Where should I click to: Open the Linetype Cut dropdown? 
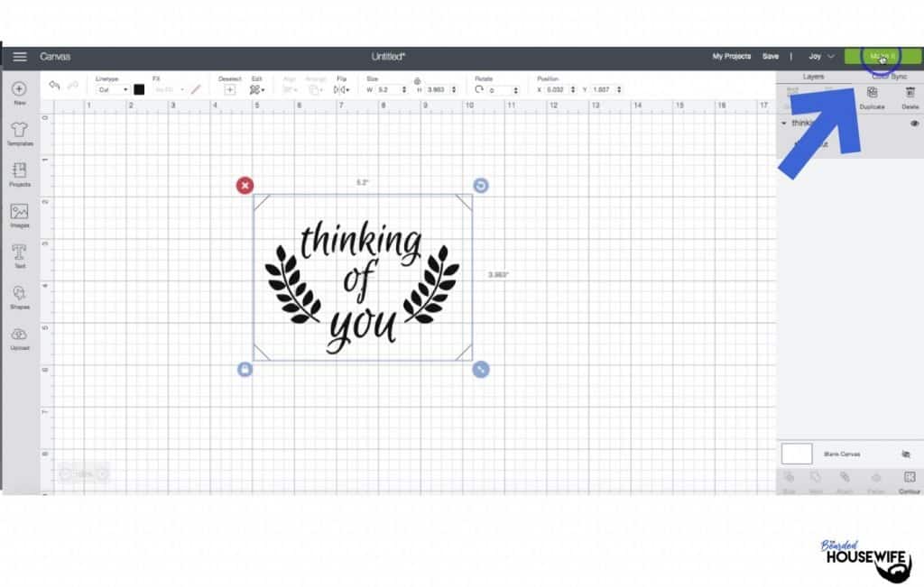pyautogui.click(x=114, y=89)
